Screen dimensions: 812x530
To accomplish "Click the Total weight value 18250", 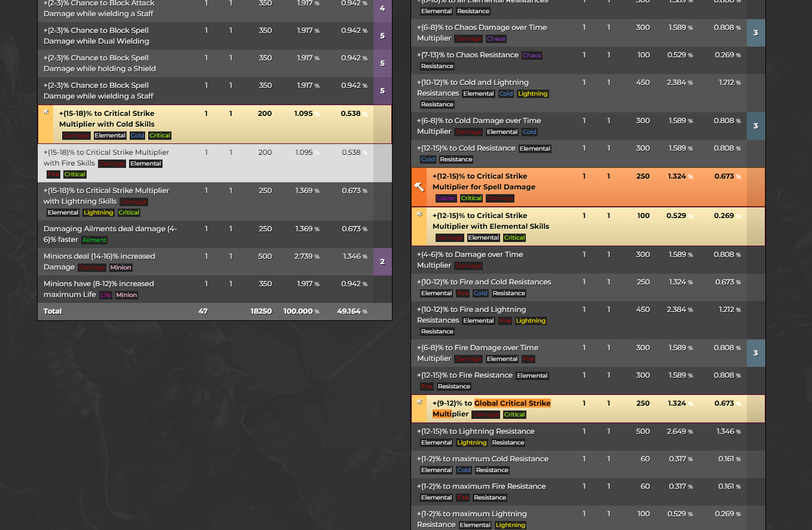I will [261, 311].
